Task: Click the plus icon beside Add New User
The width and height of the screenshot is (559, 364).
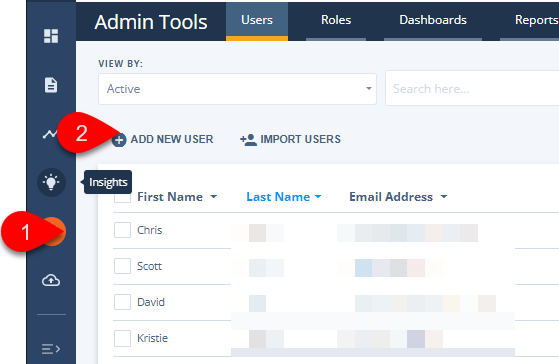Action: pos(119,140)
